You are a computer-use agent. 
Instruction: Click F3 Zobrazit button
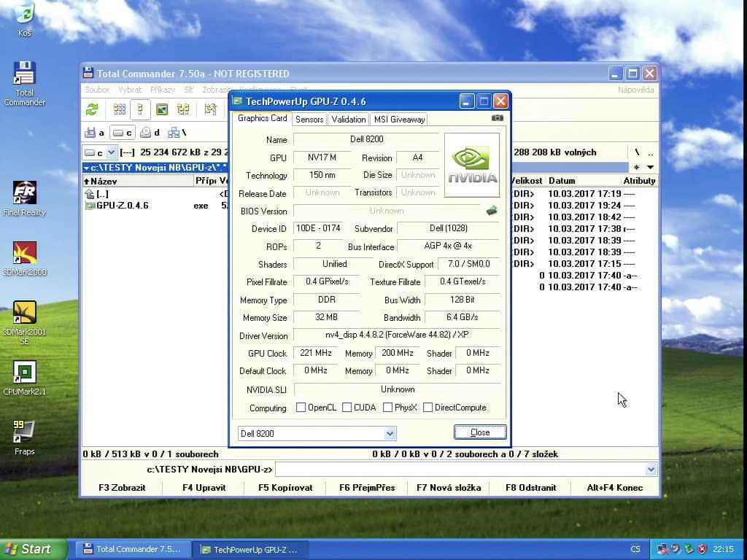[122, 488]
